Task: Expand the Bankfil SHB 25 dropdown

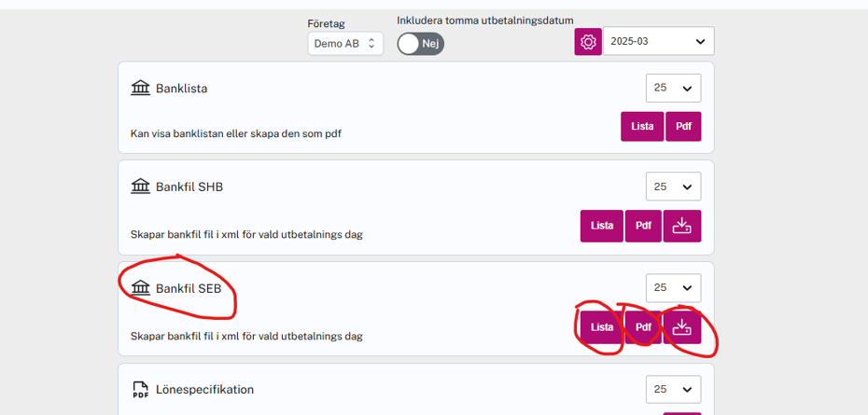Action: click(x=673, y=187)
